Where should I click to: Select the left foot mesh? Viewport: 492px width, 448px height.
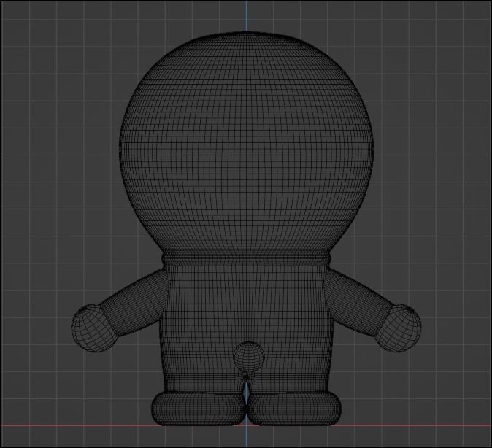point(199,408)
